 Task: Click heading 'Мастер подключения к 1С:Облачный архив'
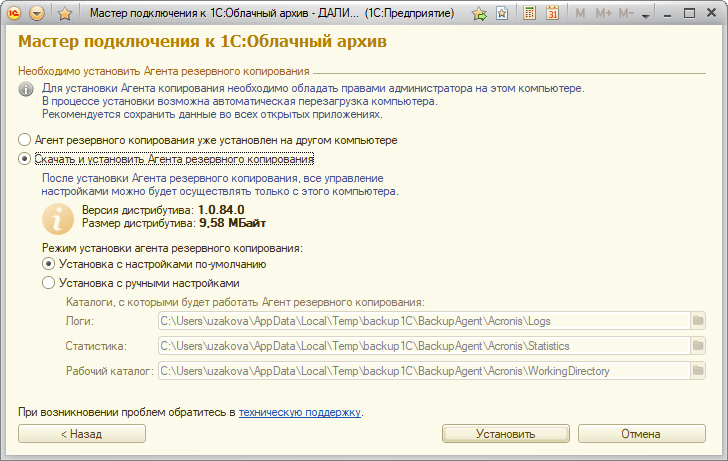tap(202, 41)
